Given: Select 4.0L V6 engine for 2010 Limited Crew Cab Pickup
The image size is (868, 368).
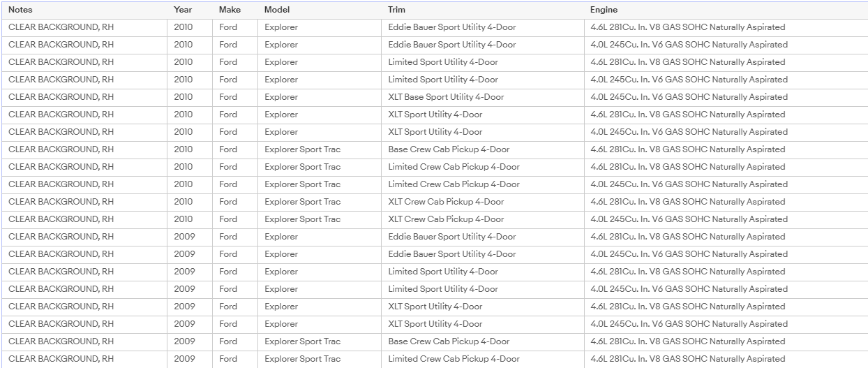Looking at the screenshot, I should click(689, 184).
